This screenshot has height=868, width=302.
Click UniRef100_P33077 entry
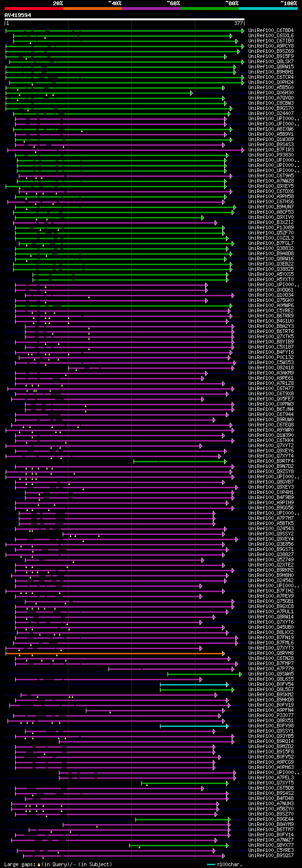(271, 716)
